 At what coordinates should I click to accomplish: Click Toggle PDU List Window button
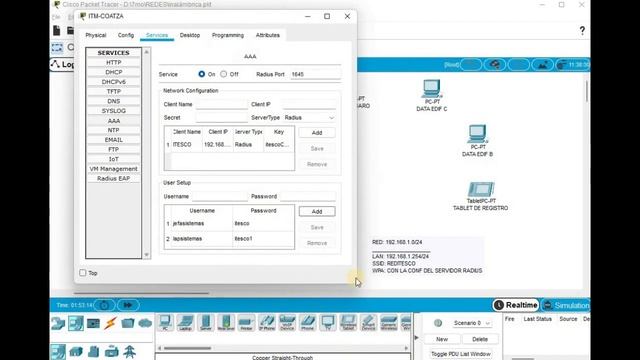pyautogui.click(x=461, y=354)
